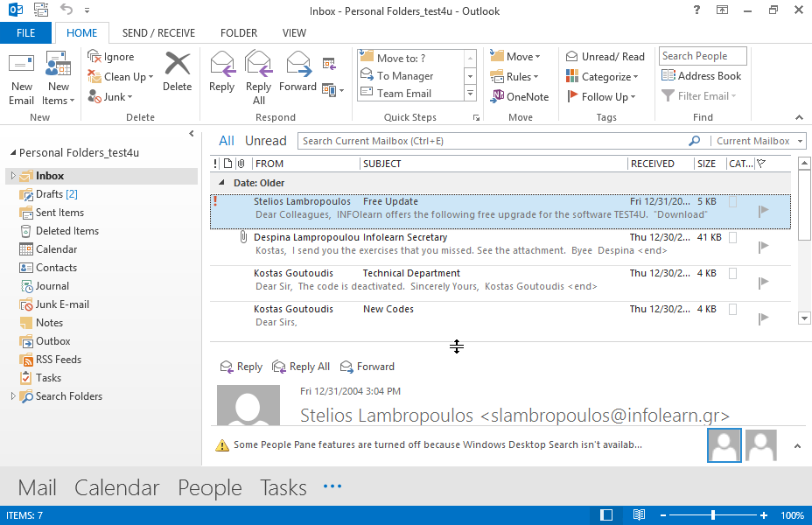Click the Undo icon in title bar

[x=66, y=10]
